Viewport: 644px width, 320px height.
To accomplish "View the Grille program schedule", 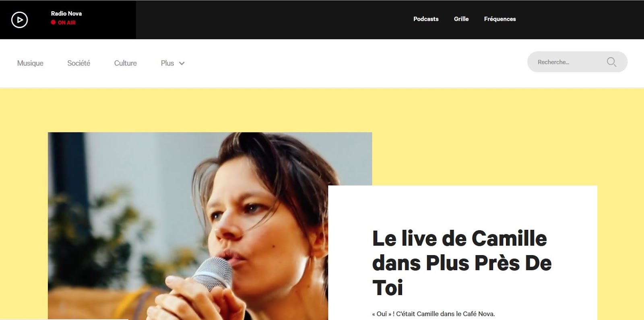I will pos(461,19).
